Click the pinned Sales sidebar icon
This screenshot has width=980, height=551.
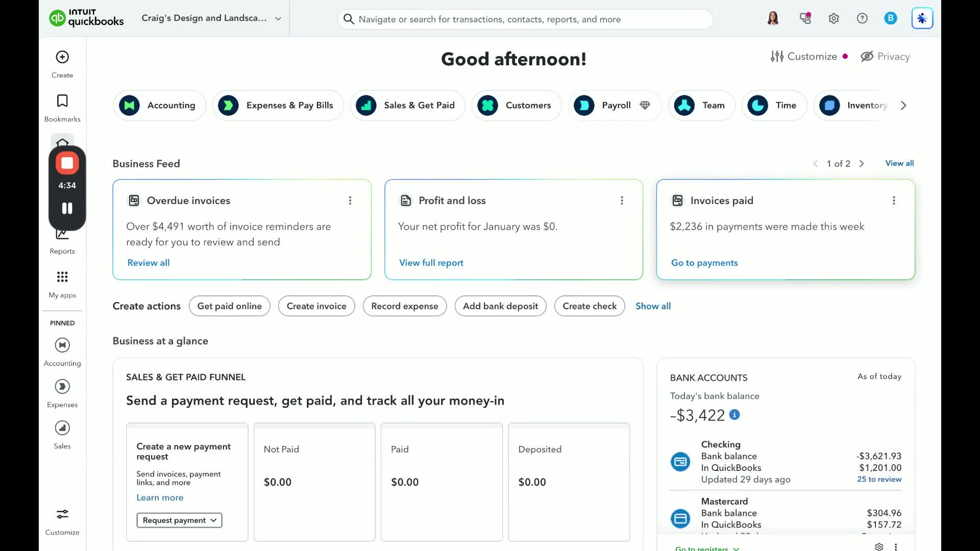pyautogui.click(x=62, y=428)
